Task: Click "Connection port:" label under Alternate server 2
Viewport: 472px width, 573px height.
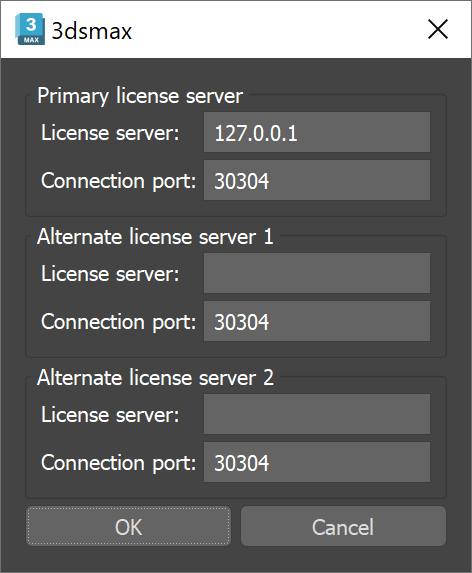Action: (x=118, y=463)
